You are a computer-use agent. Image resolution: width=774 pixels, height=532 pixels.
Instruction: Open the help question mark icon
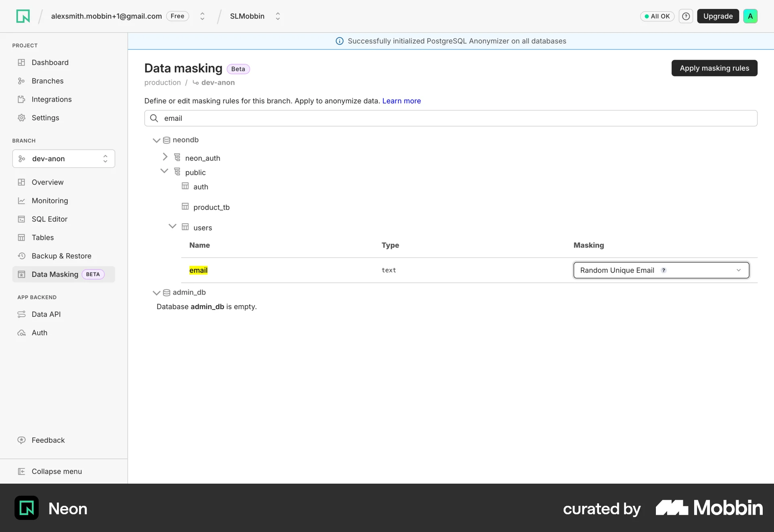pos(686,16)
